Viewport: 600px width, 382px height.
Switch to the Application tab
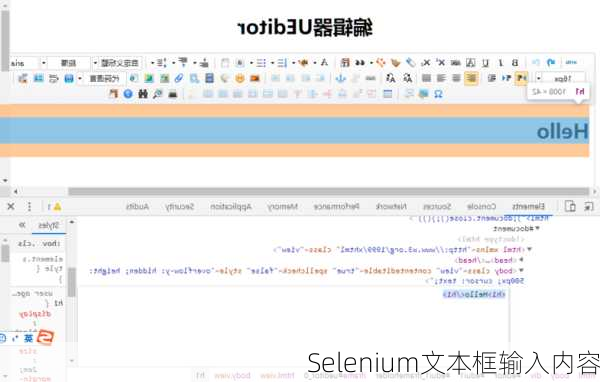point(231,207)
